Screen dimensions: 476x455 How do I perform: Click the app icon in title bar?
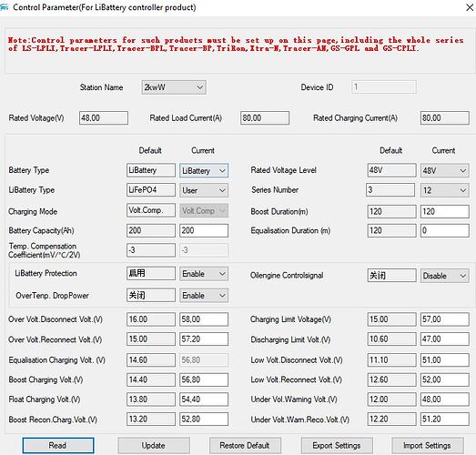point(4,7)
